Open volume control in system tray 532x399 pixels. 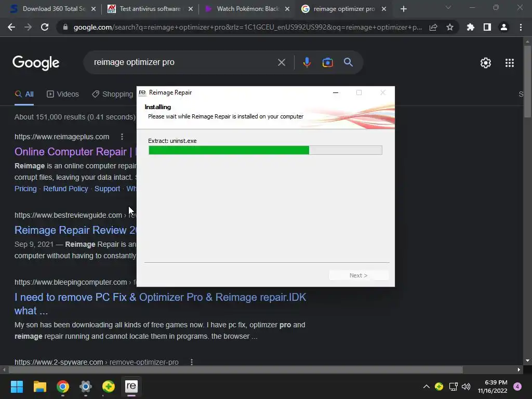click(x=466, y=387)
